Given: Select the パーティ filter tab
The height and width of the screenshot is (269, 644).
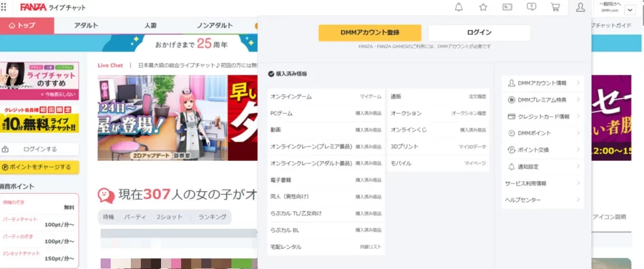Looking at the screenshot, I should click(135, 217).
